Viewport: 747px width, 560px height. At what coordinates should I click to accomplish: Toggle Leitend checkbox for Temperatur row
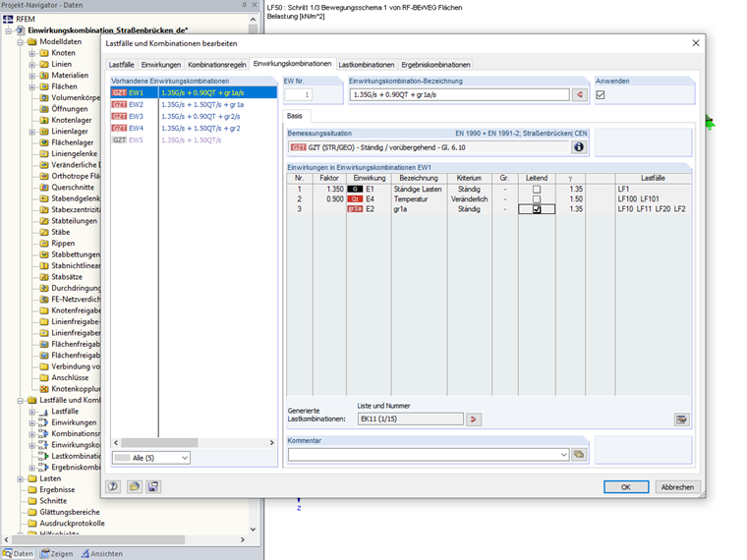pos(537,199)
